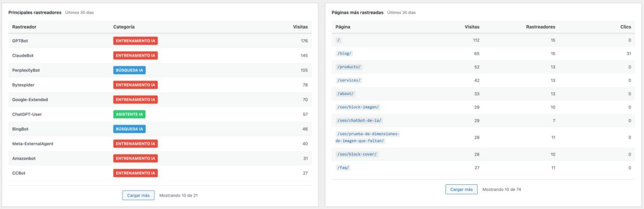Image resolution: width=644 pixels, height=209 pixels.
Task: Click the 112 visits value for root page
Action: tap(476, 40)
